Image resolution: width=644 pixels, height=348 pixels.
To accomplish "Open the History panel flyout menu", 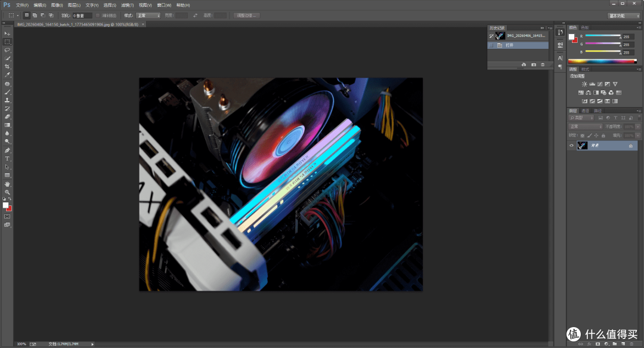I will (x=550, y=28).
